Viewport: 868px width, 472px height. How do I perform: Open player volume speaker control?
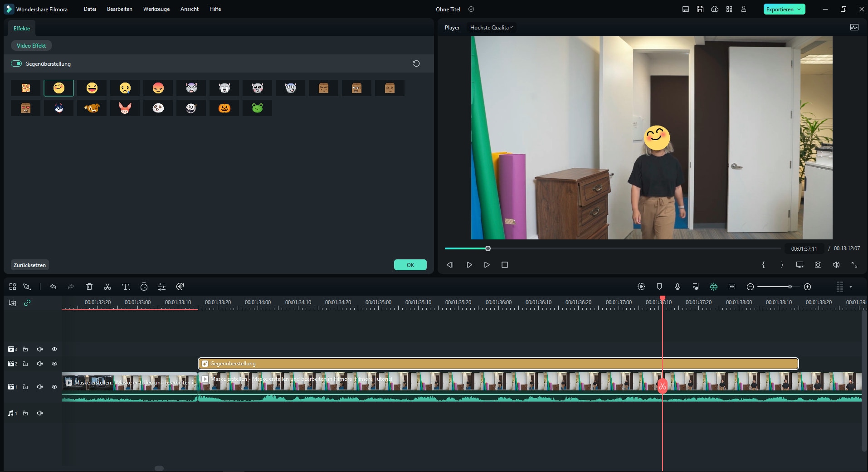[x=836, y=265]
